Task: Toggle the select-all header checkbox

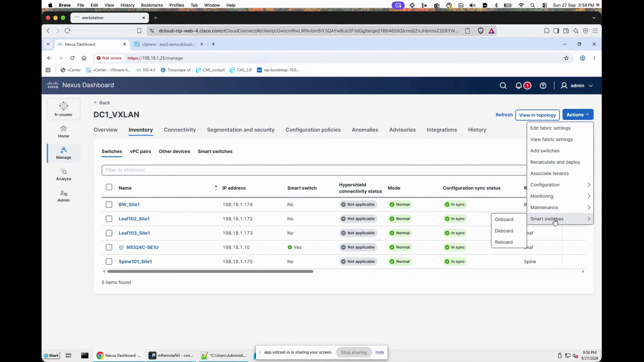Action: pos(109,187)
